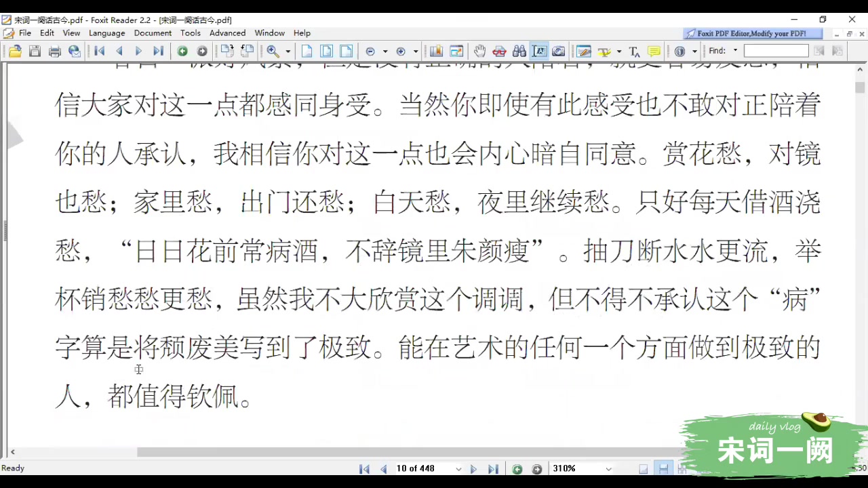Screen dimensions: 868x488
Task: Set Actual Size page view
Action: click(307, 51)
